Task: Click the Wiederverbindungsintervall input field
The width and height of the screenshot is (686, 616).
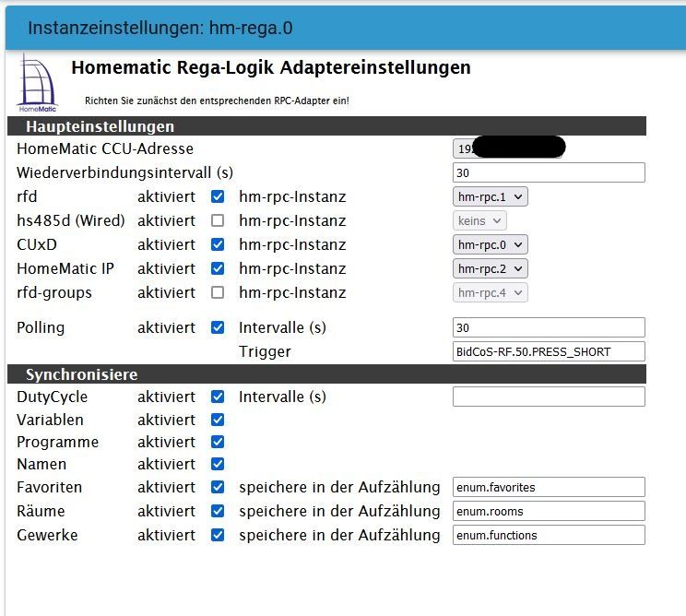Action: pyautogui.click(x=549, y=172)
